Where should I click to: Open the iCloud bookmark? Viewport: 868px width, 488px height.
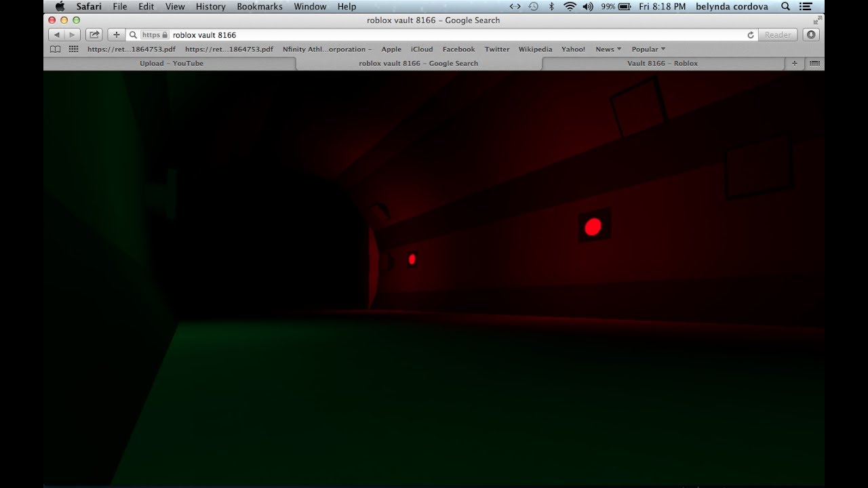422,49
